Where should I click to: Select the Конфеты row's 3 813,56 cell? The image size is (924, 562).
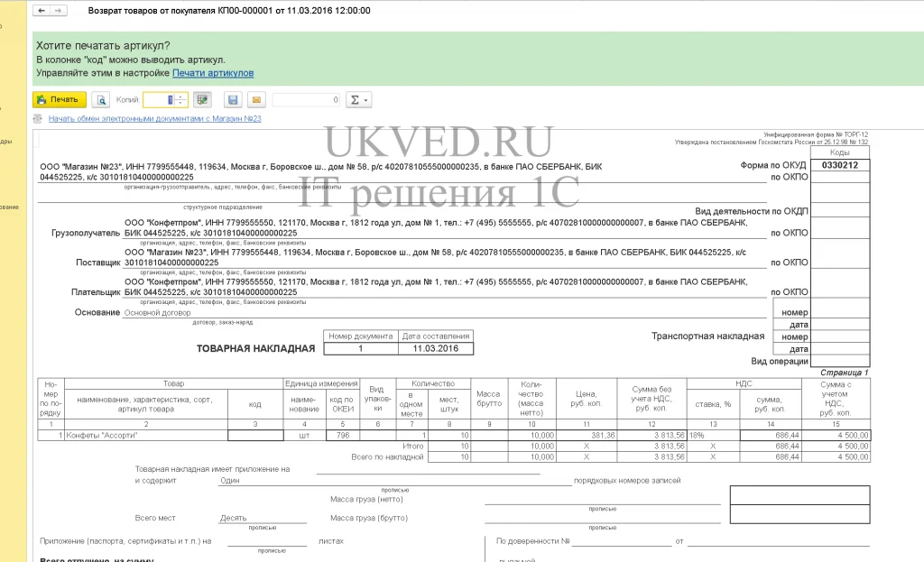[651, 436]
